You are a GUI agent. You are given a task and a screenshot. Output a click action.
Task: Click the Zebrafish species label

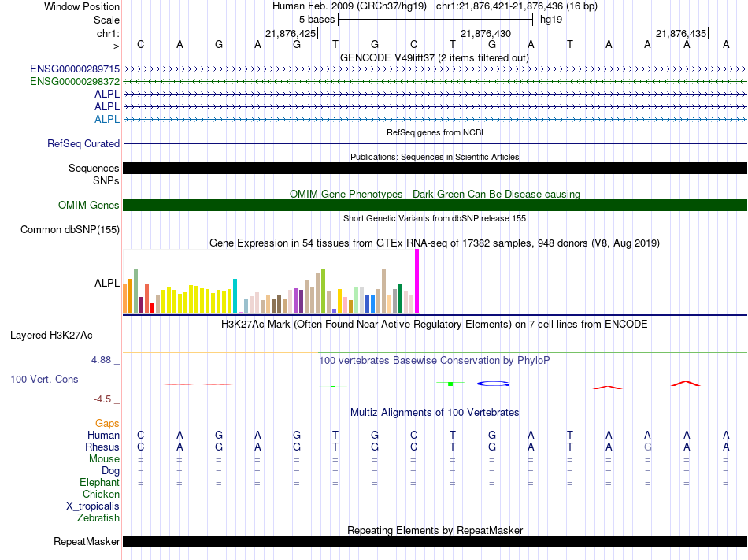(x=98, y=517)
